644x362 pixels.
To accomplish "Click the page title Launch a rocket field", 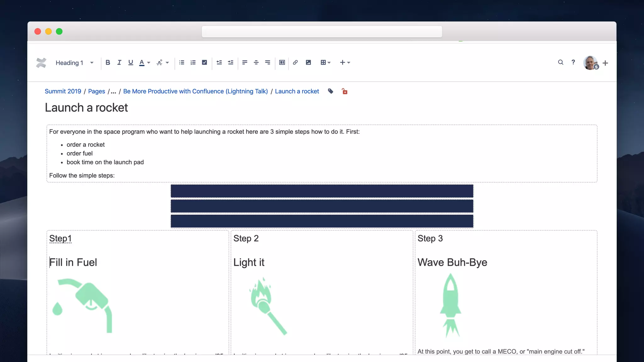I will tap(86, 107).
